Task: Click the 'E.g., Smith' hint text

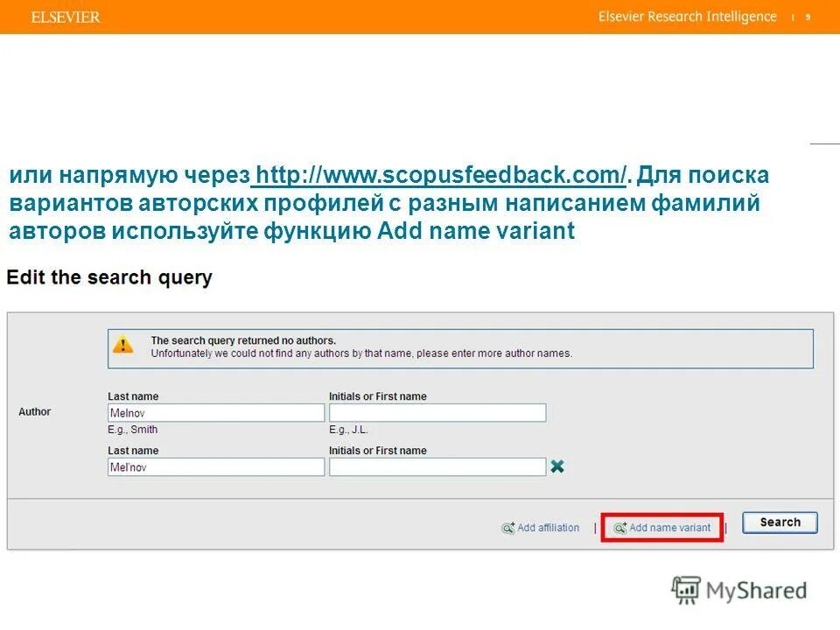Action: click(x=133, y=429)
